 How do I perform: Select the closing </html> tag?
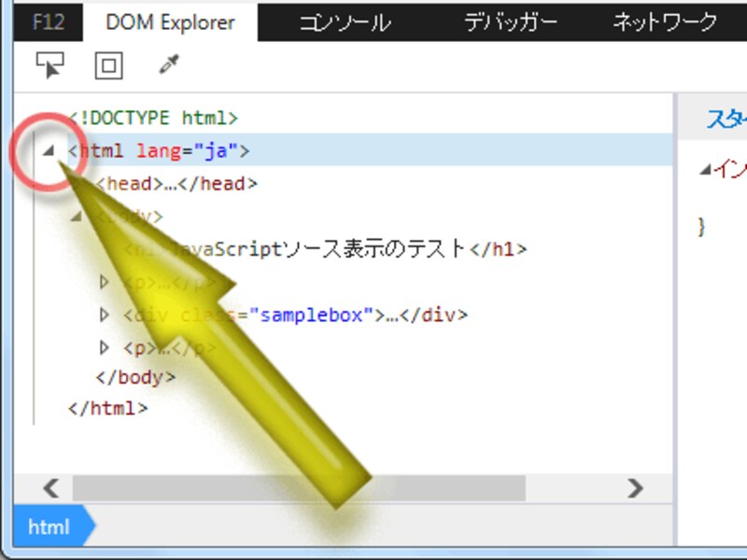[x=108, y=408]
